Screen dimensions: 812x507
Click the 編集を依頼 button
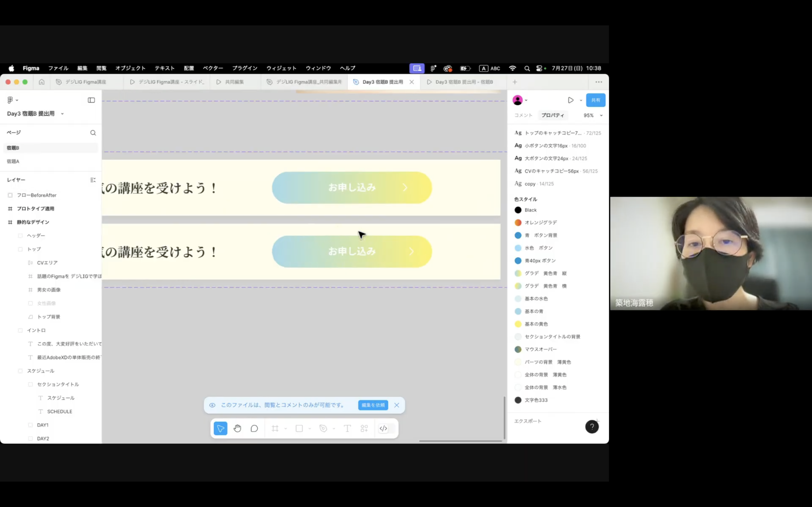(x=373, y=405)
